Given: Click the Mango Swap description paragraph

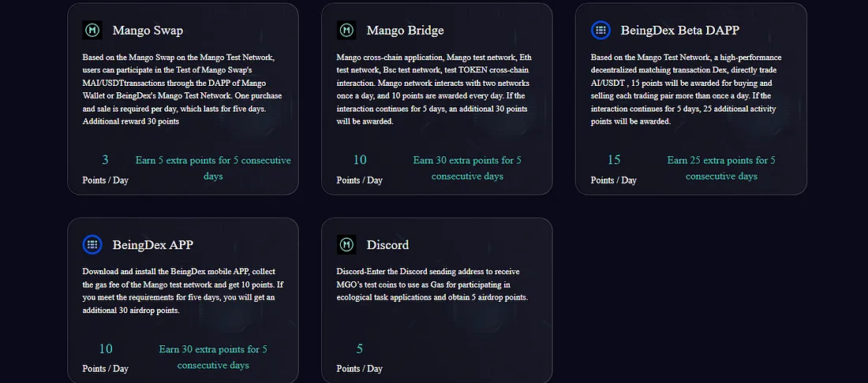Looking at the screenshot, I should 183,89.
